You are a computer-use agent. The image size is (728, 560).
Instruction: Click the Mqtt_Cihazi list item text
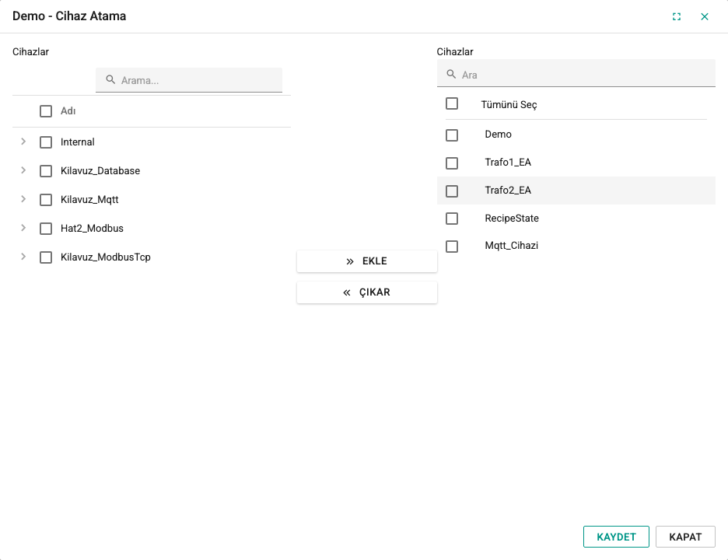(x=512, y=246)
